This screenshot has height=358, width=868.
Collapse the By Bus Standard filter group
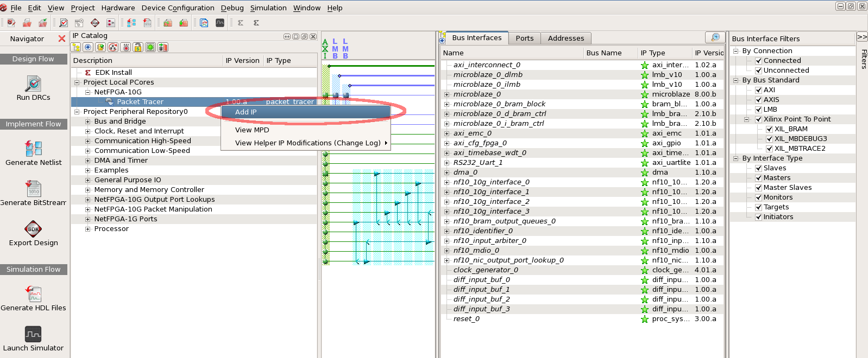click(x=736, y=80)
